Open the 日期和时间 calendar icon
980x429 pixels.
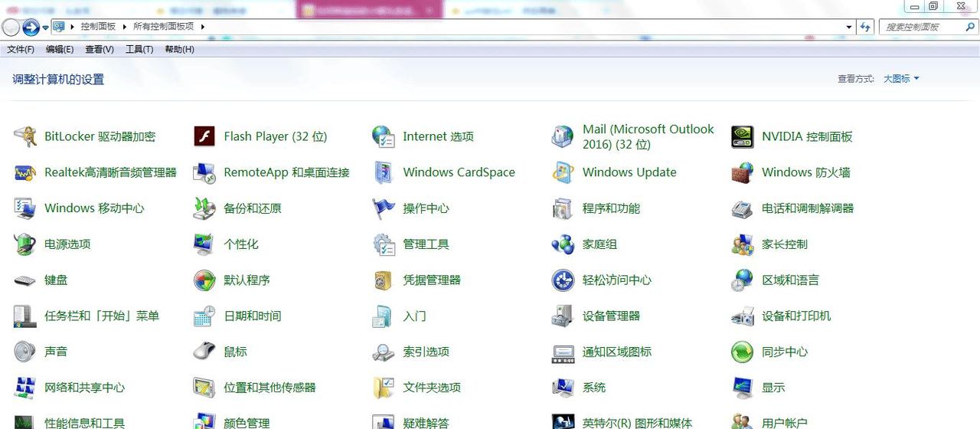point(204,316)
